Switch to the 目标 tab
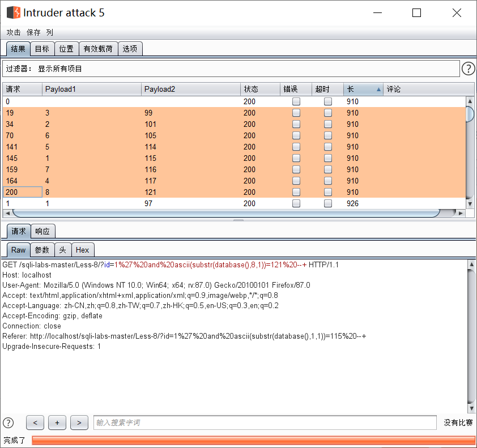 click(42, 49)
